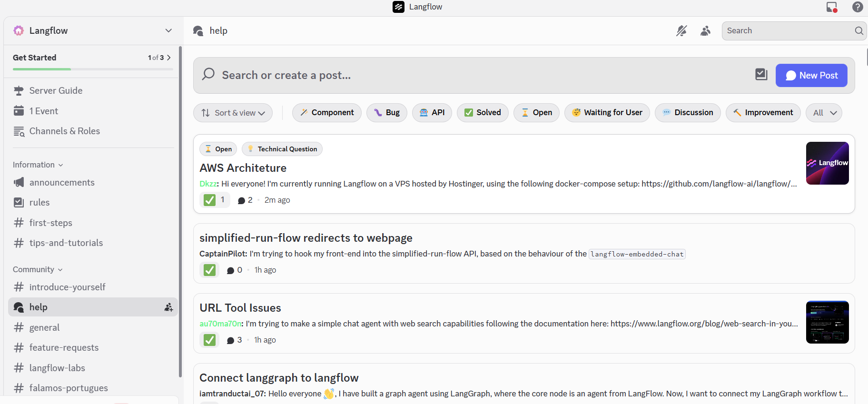Screen dimensions: 868x404
Task: Click the magnifier icon in Search box
Action: (x=859, y=30)
